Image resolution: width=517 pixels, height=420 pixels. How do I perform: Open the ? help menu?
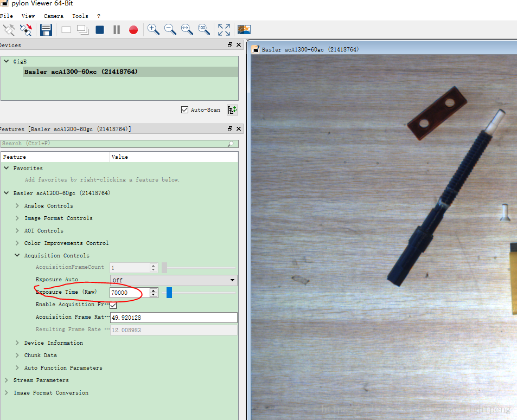(x=99, y=16)
